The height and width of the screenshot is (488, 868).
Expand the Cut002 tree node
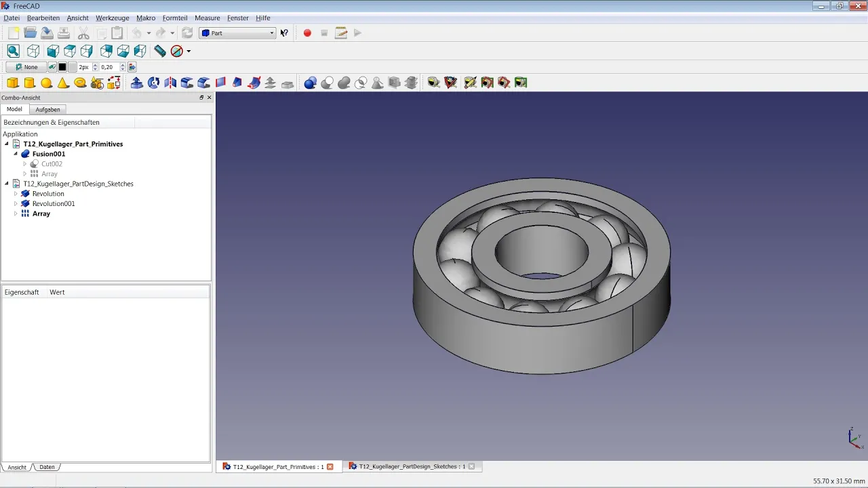click(25, 164)
